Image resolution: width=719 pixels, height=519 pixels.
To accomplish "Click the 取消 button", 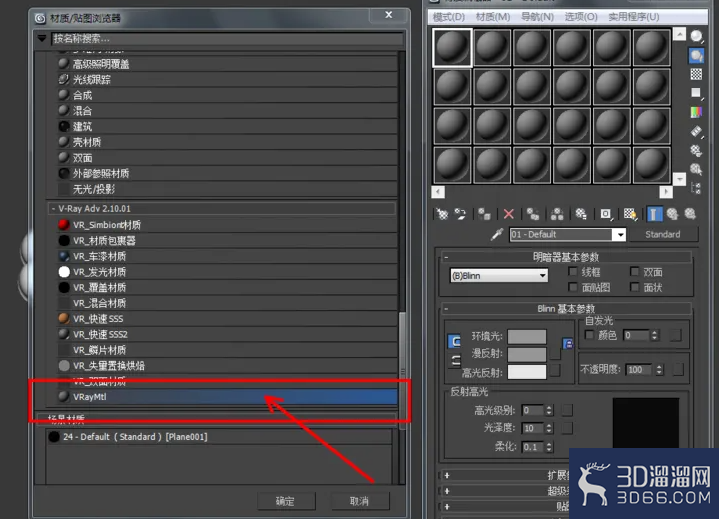I will [x=360, y=501].
